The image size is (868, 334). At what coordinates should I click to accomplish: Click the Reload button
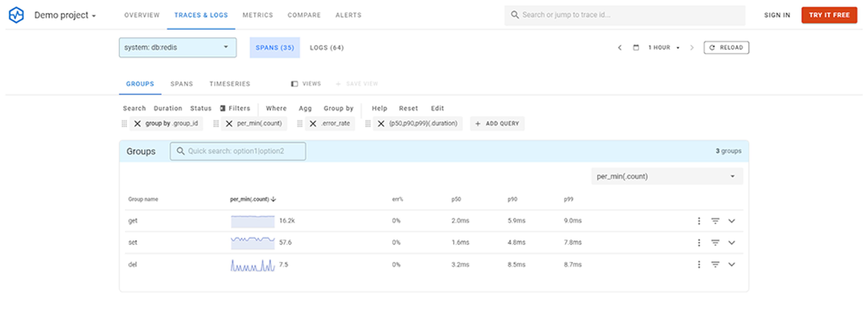726,47
